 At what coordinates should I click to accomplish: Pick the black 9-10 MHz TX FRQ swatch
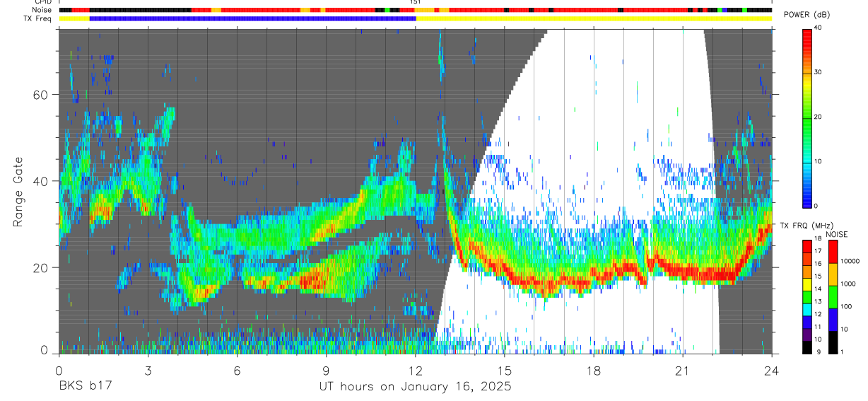click(x=807, y=347)
